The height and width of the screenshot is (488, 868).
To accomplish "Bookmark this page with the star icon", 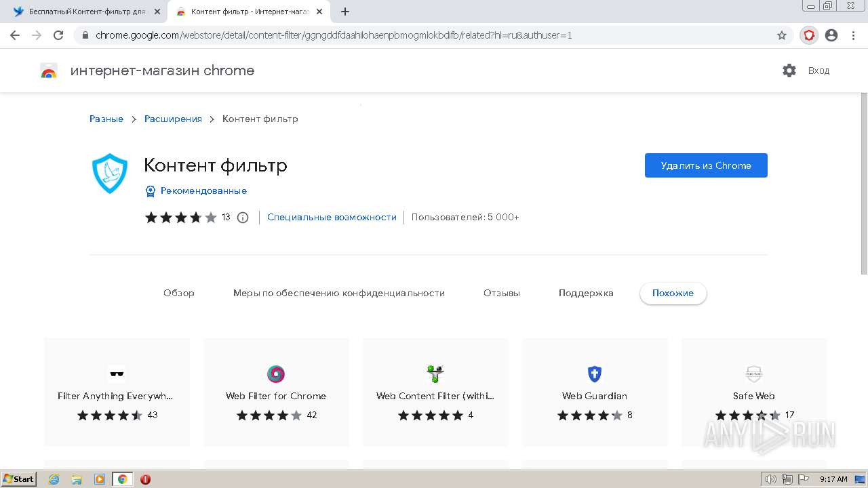I will tap(782, 35).
